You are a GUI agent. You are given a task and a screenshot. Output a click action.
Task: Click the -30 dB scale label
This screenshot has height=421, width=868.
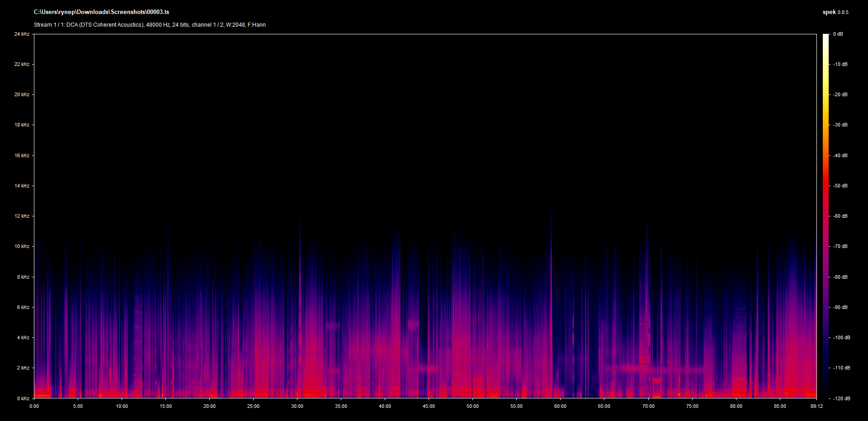coord(840,125)
